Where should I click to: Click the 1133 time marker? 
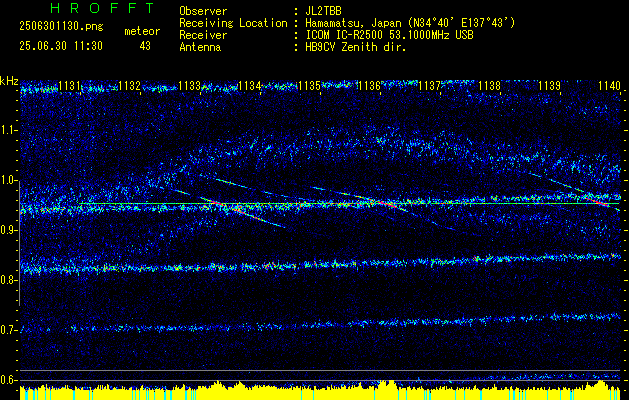click(189, 85)
